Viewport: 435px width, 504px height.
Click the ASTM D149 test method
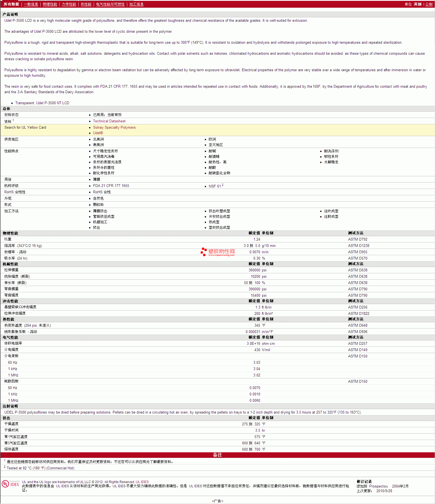tap(358, 350)
